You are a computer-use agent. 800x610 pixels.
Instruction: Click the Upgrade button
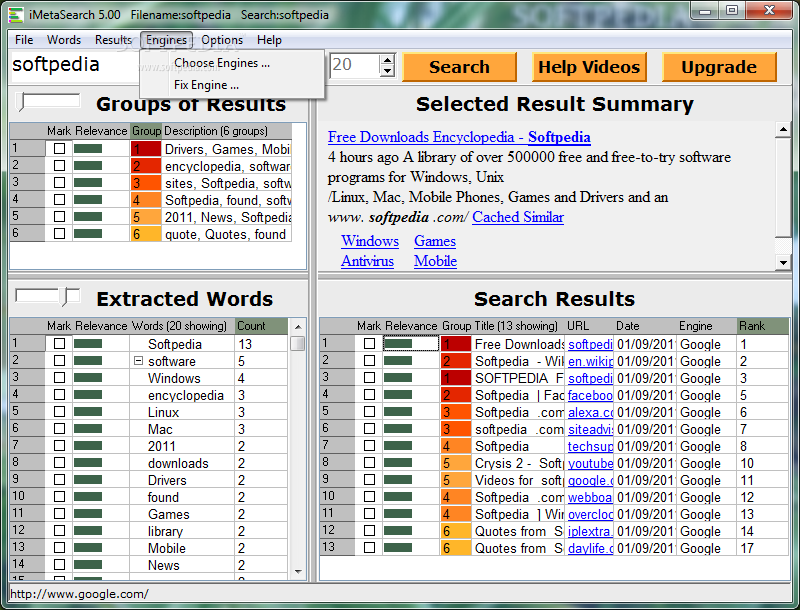(x=719, y=67)
